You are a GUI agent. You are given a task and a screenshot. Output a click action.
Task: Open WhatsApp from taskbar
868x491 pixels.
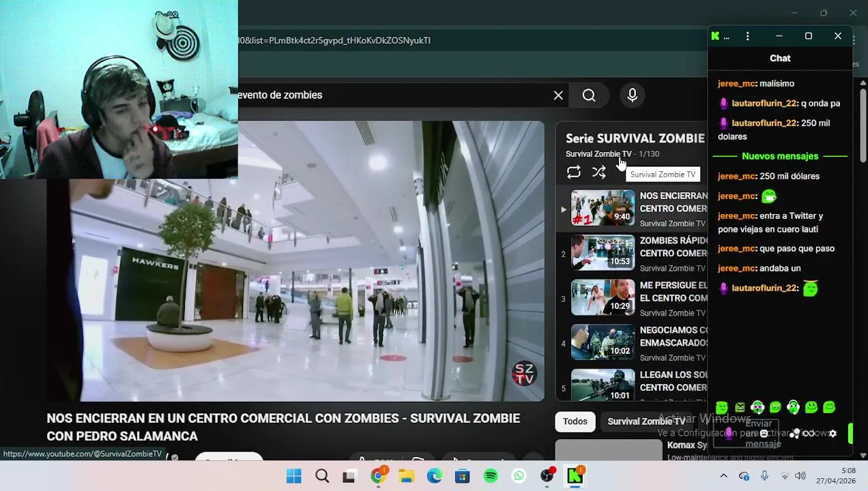pos(519,476)
